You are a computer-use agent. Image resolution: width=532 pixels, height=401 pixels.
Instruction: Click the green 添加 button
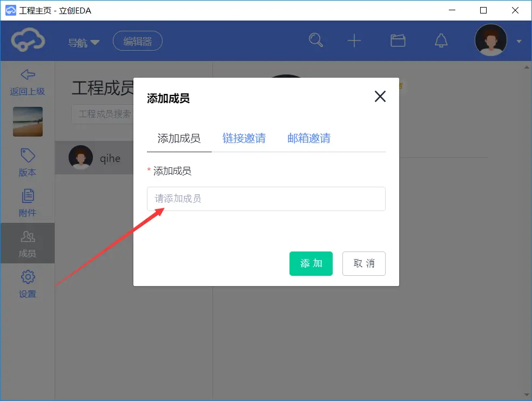(311, 263)
